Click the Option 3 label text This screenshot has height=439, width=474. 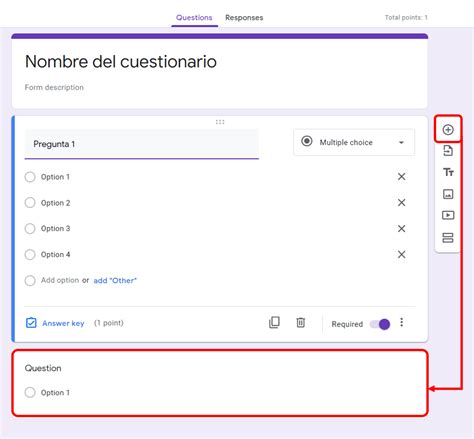pos(55,228)
